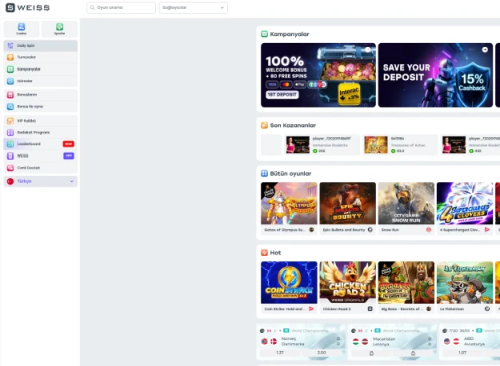Screen dimensions: 500x366
Task: Open Bonuslarım sidebar entry
Action: coord(41,95)
